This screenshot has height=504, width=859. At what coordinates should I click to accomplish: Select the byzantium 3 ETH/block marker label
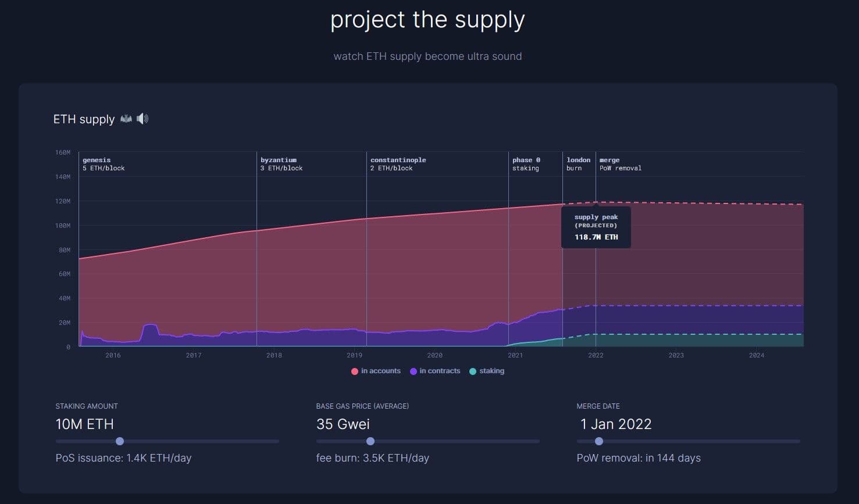click(281, 164)
